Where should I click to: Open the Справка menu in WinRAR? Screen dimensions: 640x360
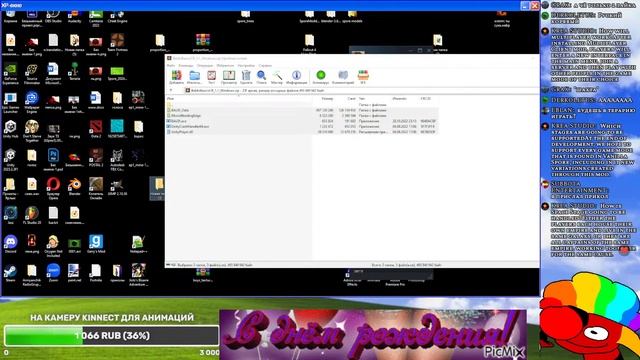click(265, 65)
